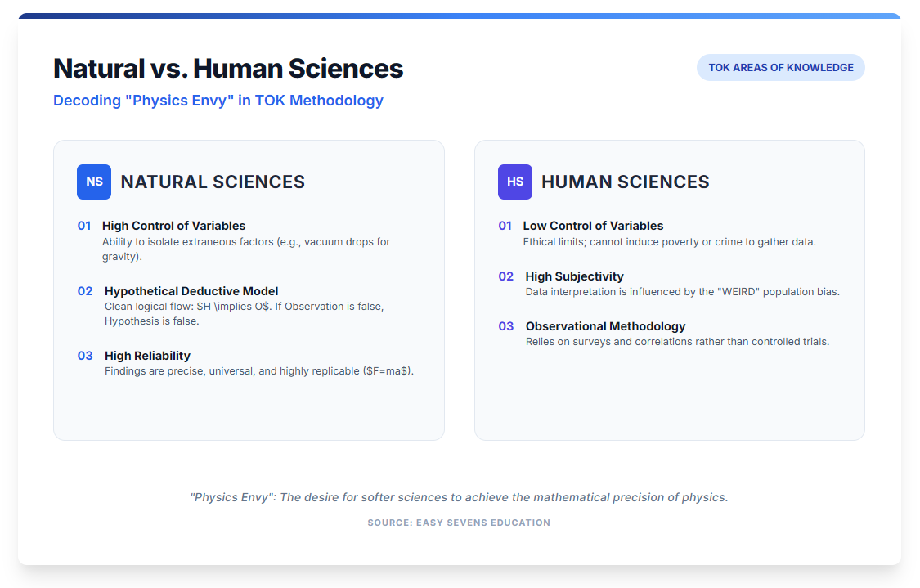The height and width of the screenshot is (588, 920).
Task: Click the Source: Easy Sevens Education footer
Action: pos(459,523)
